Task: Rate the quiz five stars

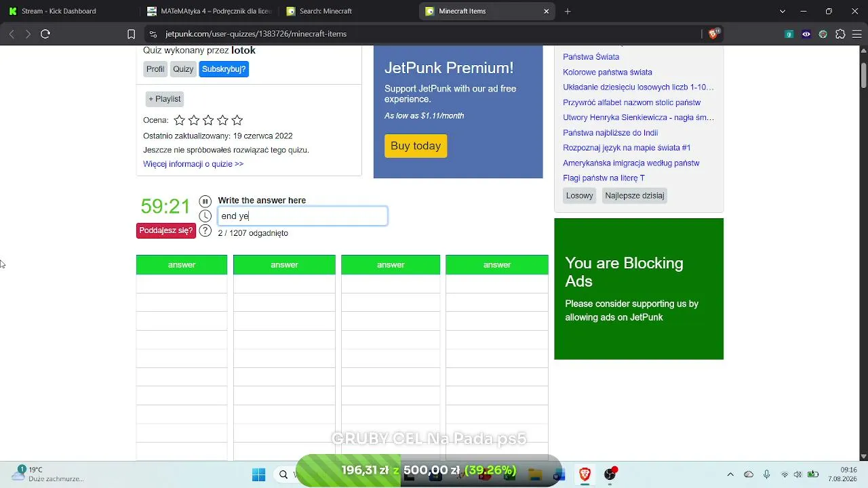Action: (237, 120)
